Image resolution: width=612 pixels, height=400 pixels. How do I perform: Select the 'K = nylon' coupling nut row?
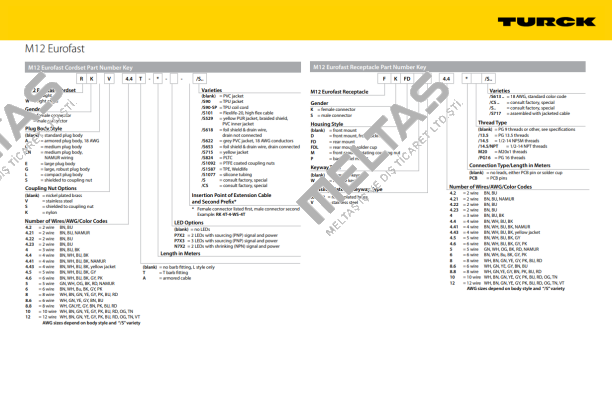(x=41, y=213)
